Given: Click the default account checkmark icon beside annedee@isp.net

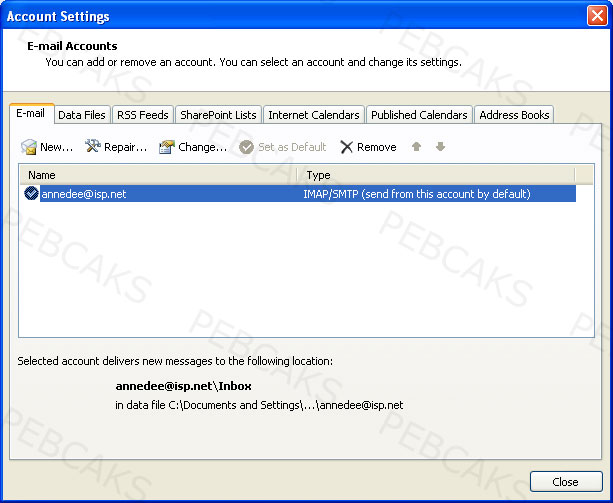Looking at the screenshot, I should click(x=31, y=193).
